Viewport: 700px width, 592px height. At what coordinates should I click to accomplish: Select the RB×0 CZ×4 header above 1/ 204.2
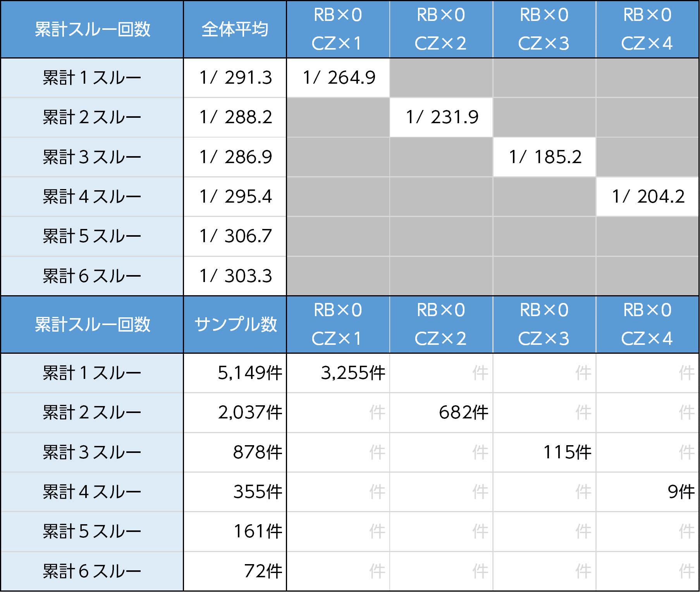[x=647, y=29]
